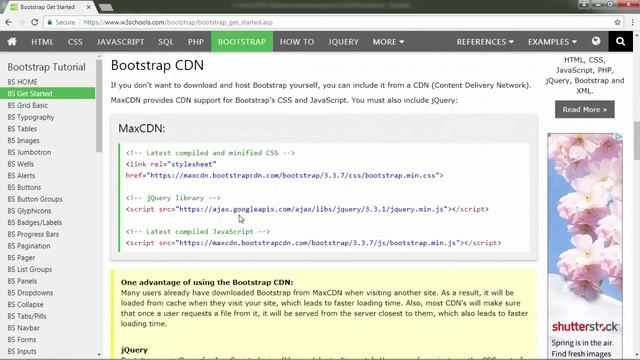Open the SQL menu item
The width and height of the screenshot is (640, 360).
tap(166, 42)
